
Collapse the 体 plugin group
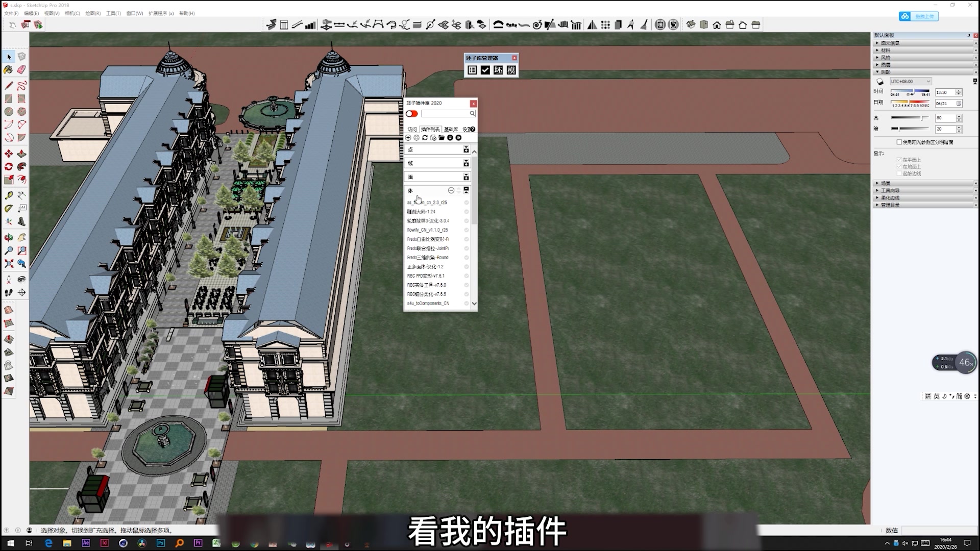tap(451, 190)
